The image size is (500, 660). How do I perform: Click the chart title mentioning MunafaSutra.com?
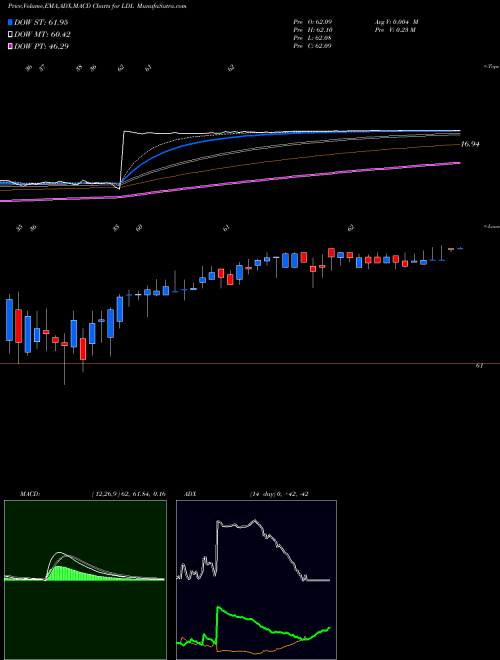(x=97, y=6)
